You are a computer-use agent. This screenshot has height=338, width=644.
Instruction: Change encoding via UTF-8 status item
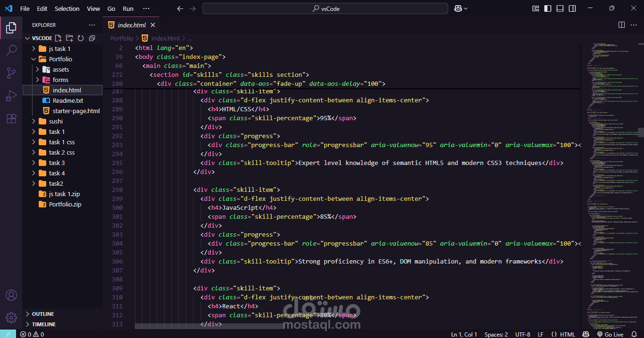pyautogui.click(x=522, y=334)
